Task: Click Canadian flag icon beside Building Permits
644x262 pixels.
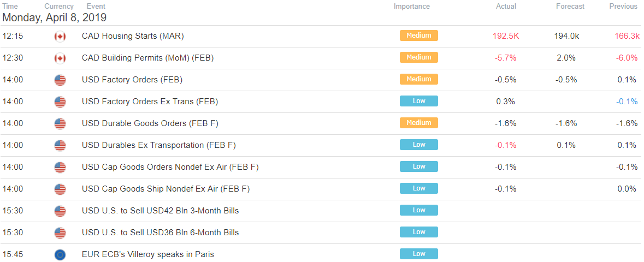Action: click(x=60, y=58)
